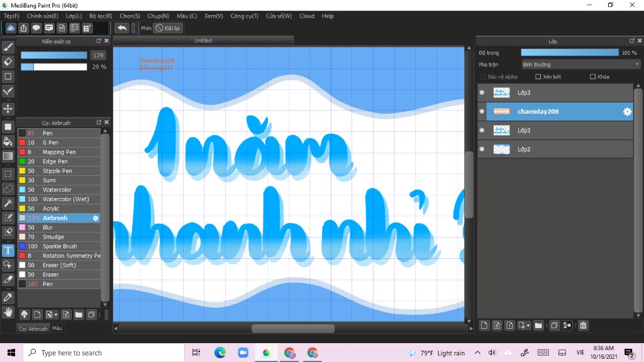Switch to the Màu tab
This screenshot has height=362, width=644.
57,328
